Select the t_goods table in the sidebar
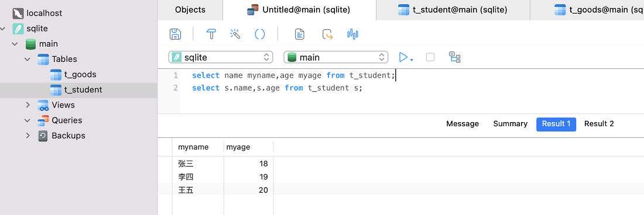 (79, 75)
